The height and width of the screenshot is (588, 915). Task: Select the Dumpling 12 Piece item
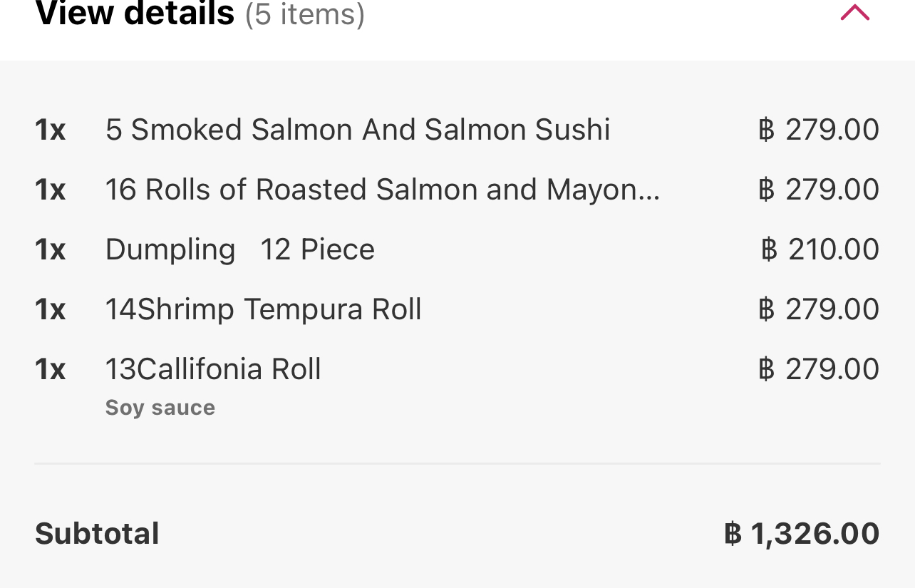pyautogui.click(x=240, y=249)
